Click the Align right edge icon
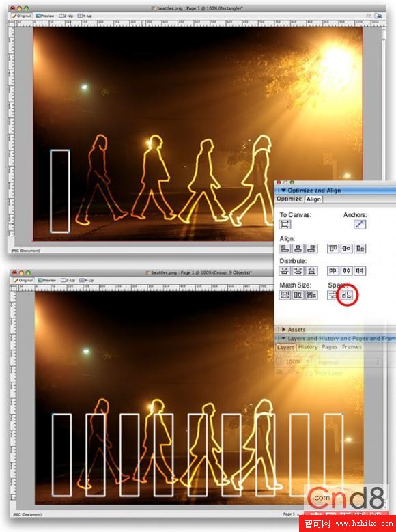Viewport: 396px width, 532px height. [311, 249]
